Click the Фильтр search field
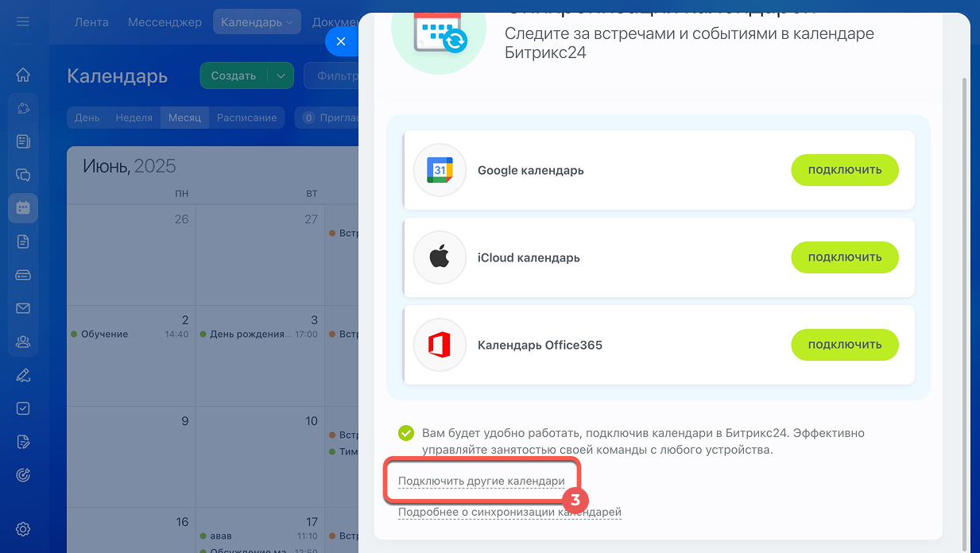This screenshot has width=980, height=553. pos(332,75)
